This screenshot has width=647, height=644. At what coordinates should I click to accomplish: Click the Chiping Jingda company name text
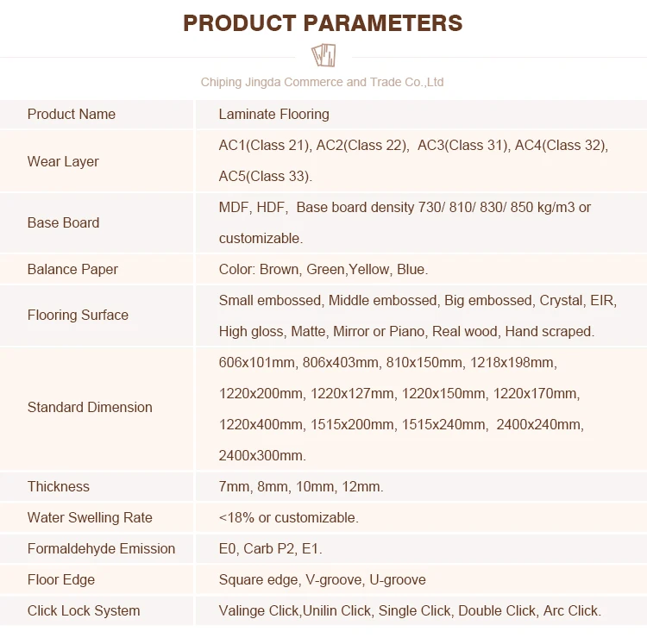[322, 83]
